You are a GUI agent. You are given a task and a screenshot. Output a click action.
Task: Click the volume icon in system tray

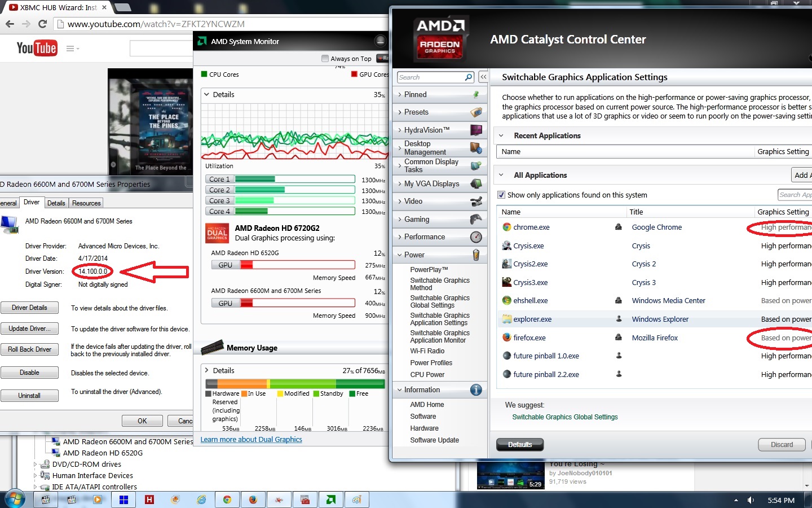[x=751, y=500]
